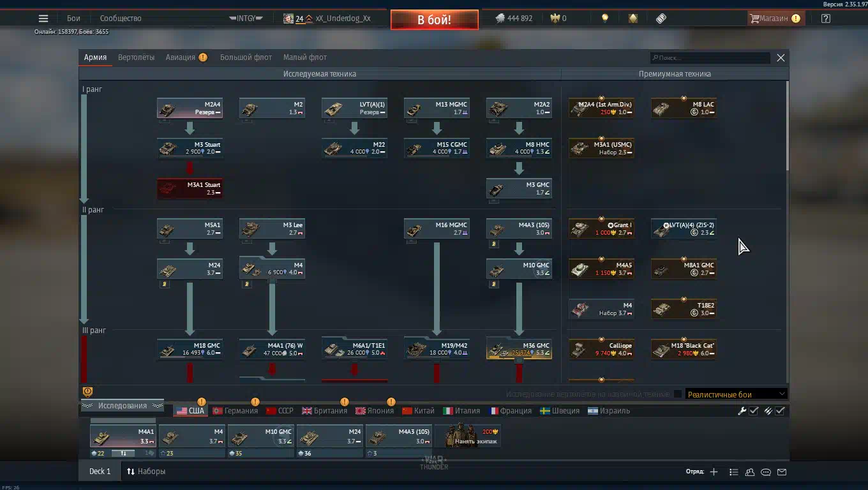Select the M18 'Black Cat' premium card
Viewport: 868px width, 490px height.
tap(684, 350)
